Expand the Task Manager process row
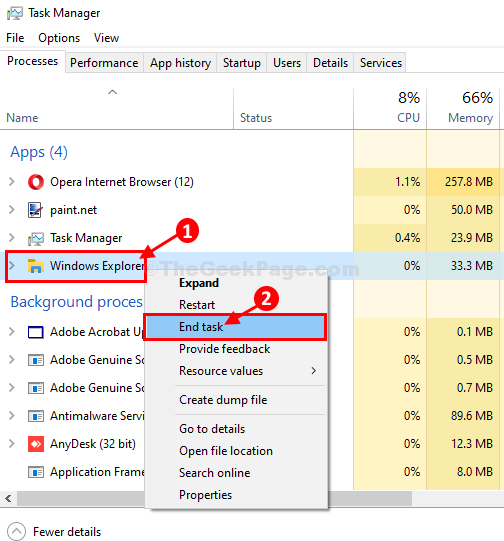Image resolution: width=504 pixels, height=541 pixels. [11, 237]
